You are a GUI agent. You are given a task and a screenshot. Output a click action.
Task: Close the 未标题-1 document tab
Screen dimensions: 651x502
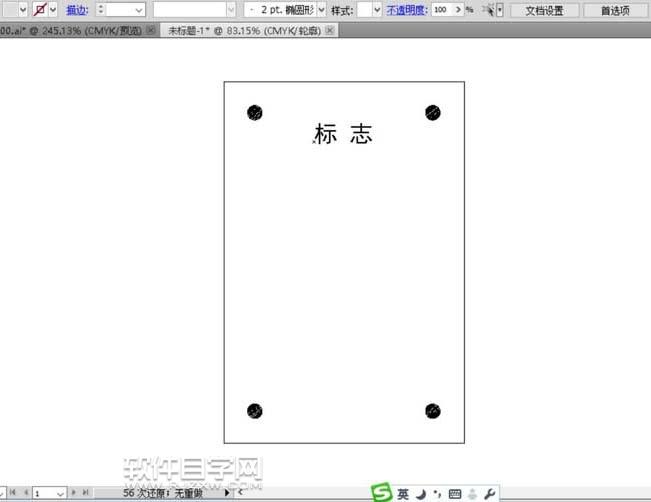point(330,30)
